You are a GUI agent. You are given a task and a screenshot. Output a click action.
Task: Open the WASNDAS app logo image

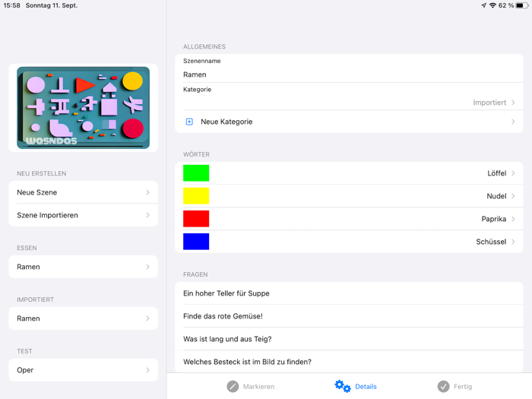(83, 108)
